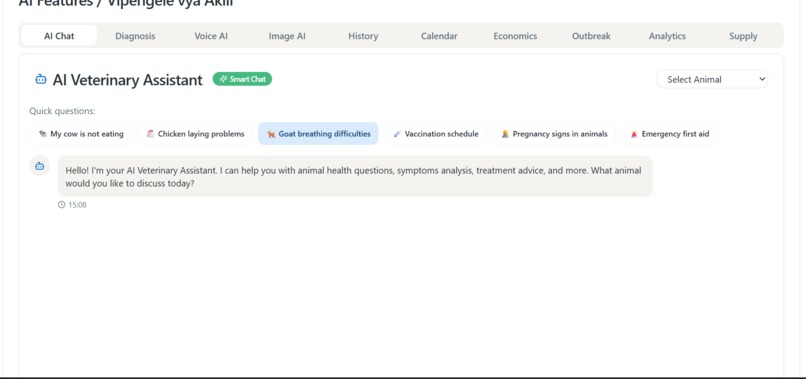The height and width of the screenshot is (379, 806).
Task: Select 'Emergency first aid' quick question
Action: (x=669, y=134)
